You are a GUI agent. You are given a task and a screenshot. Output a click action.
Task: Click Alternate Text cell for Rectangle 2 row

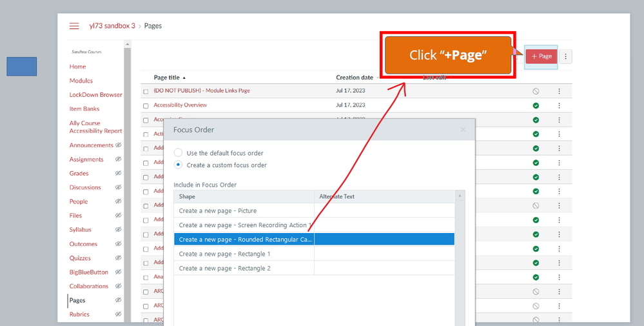point(384,268)
